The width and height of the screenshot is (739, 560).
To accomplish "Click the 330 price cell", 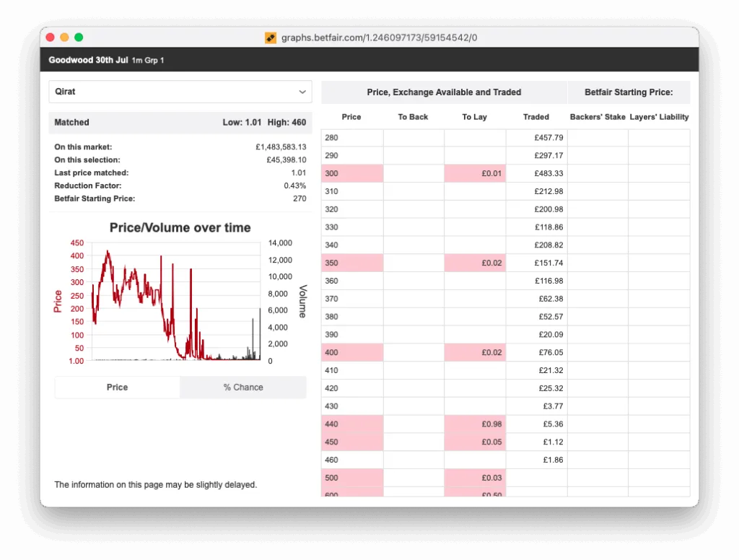I will [352, 227].
